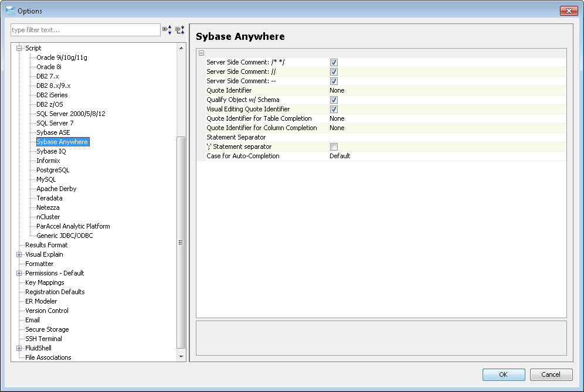Select DB2 iSeries tree item
The height and width of the screenshot is (392, 584).
tap(52, 95)
